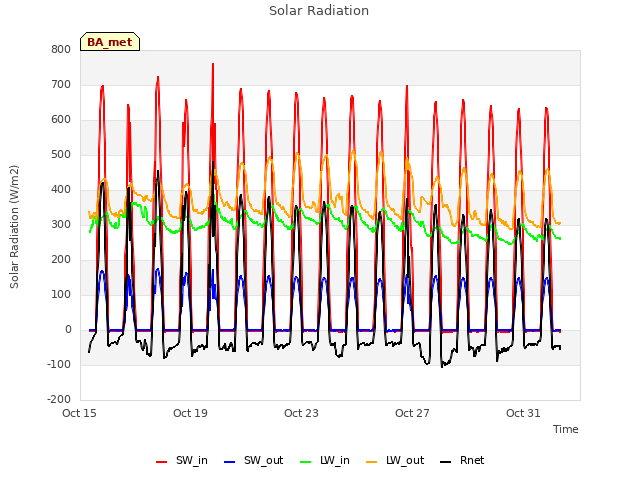The height and width of the screenshot is (480, 640).
Task: Click the orange LW_out legend color marker
Action: [x=372, y=462]
